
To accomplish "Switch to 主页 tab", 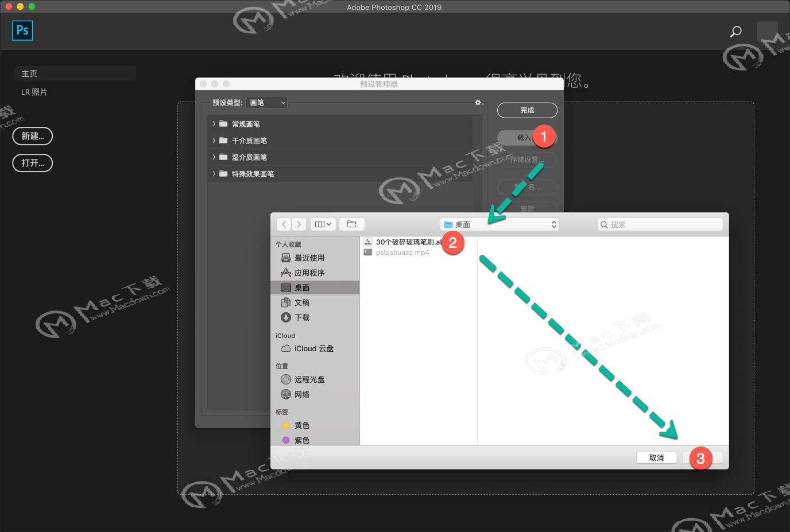I will tap(75, 73).
